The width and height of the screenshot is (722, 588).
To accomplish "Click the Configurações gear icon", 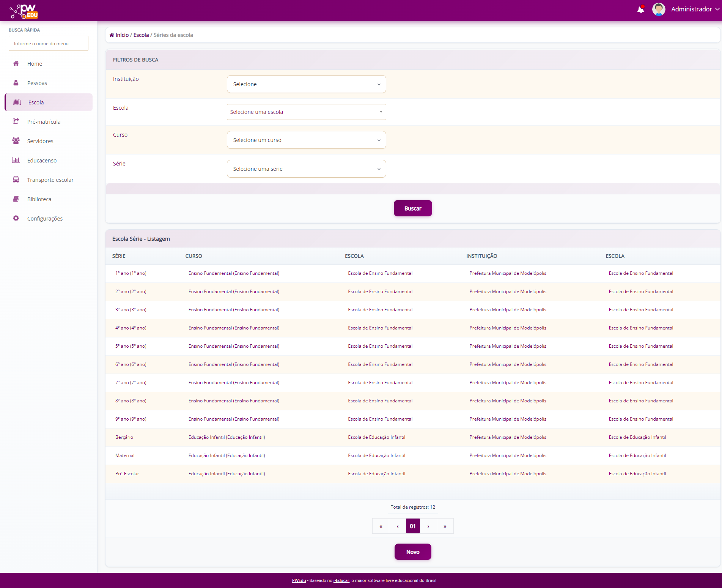I will pos(16,218).
